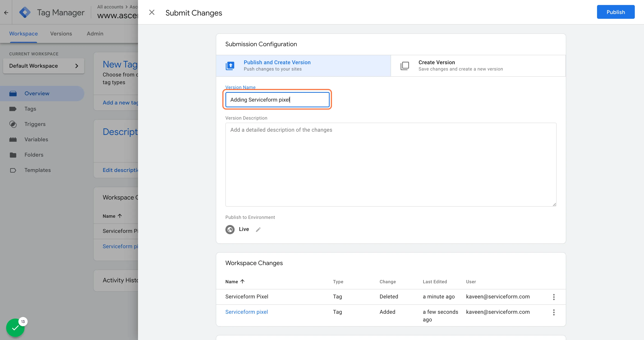Close the Submit Changes panel
644x340 pixels.
point(152,12)
